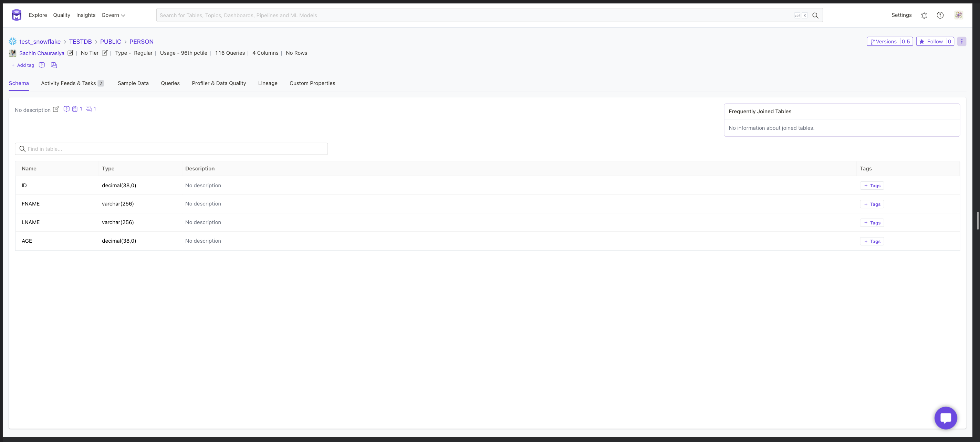Edit description with the pencil icon
980x442 pixels.
pyautogui.click(x=56, y=109)
